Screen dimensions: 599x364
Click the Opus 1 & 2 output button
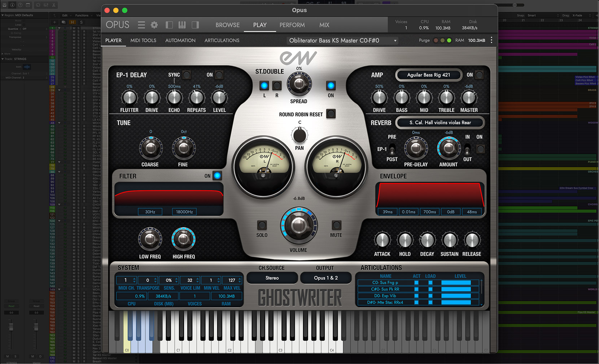pyautogui.click(x=325, y=278)
